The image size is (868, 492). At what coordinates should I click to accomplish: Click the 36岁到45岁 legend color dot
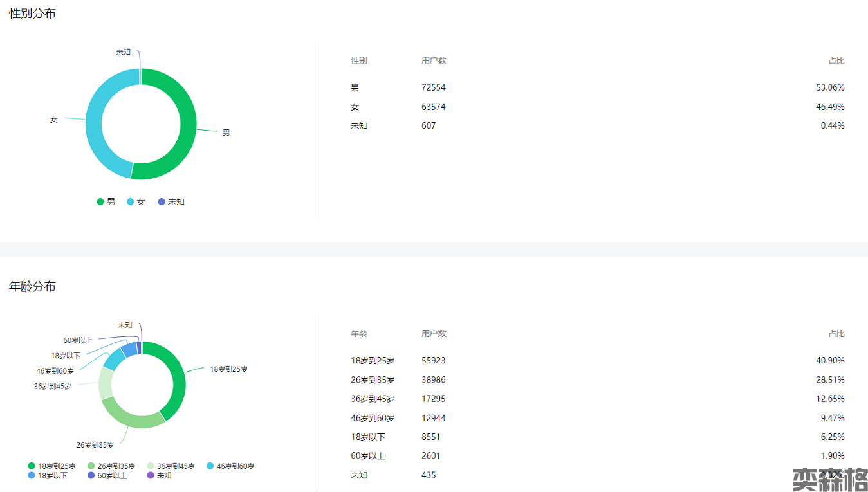coord(151,466)
